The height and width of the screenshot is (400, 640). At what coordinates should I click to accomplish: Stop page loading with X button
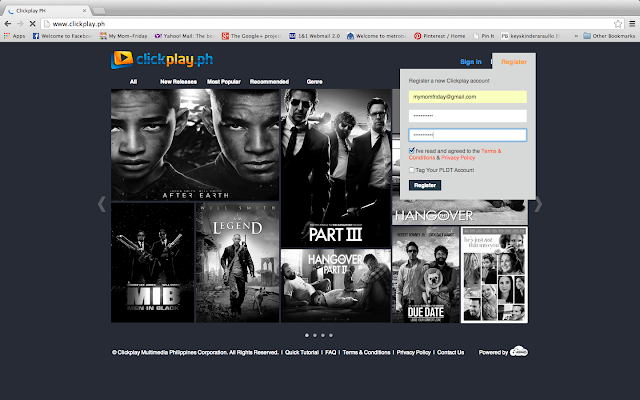(33, 24)
